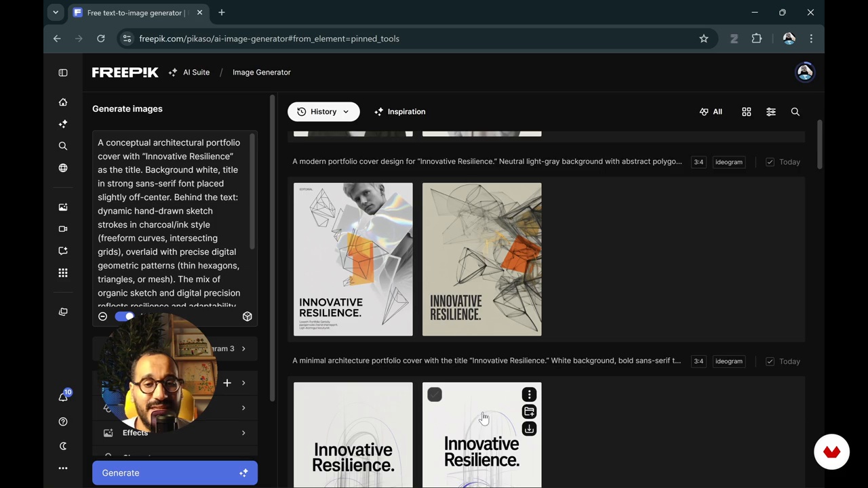Viewport: 868px width, 488px height.
Task: Click the download icon on hovered image
Action: click(529, 429)
